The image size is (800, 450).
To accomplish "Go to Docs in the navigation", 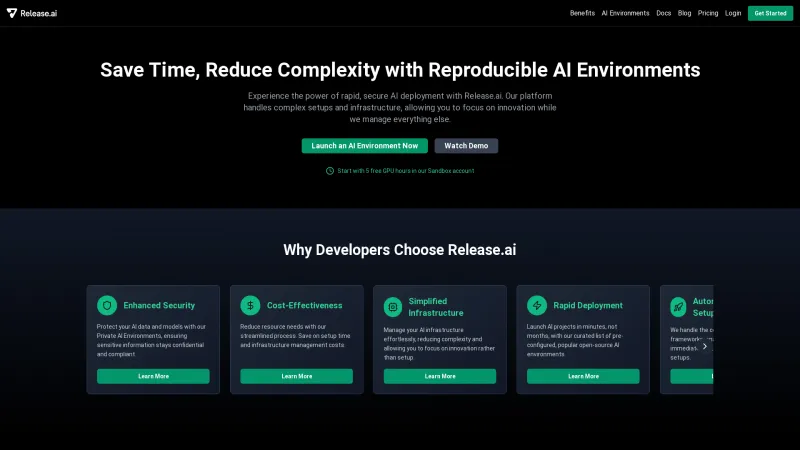I will 663,13.
